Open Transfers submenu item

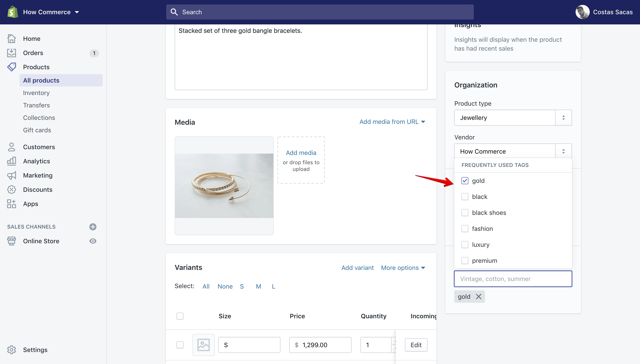tap(36, 105)
